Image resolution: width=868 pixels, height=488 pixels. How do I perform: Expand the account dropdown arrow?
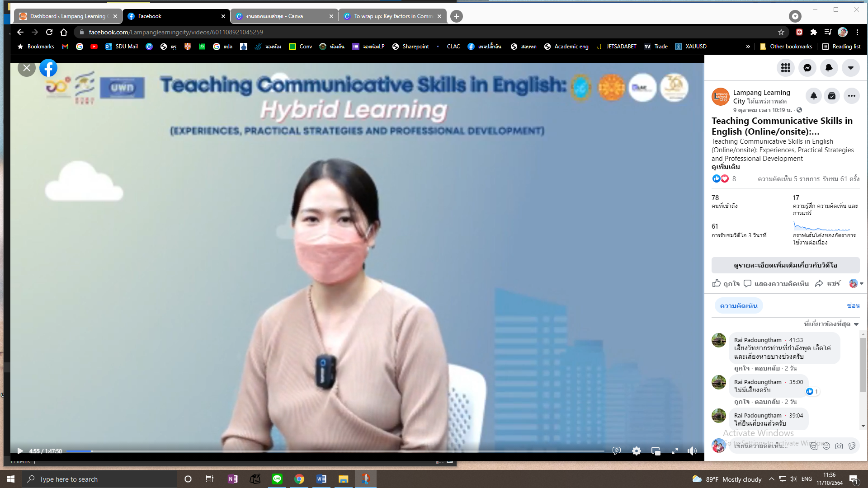[851, 68]
